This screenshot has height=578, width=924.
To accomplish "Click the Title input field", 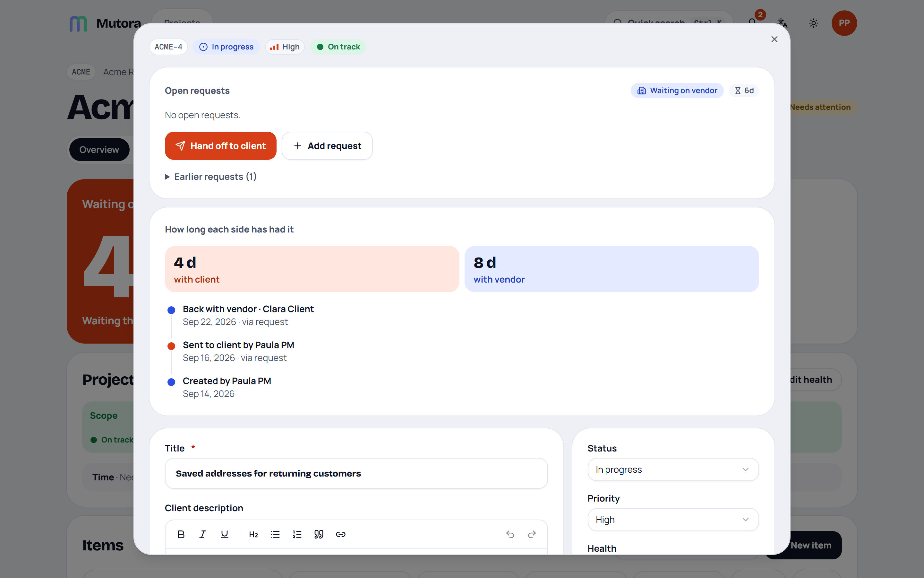I will 356,473.
